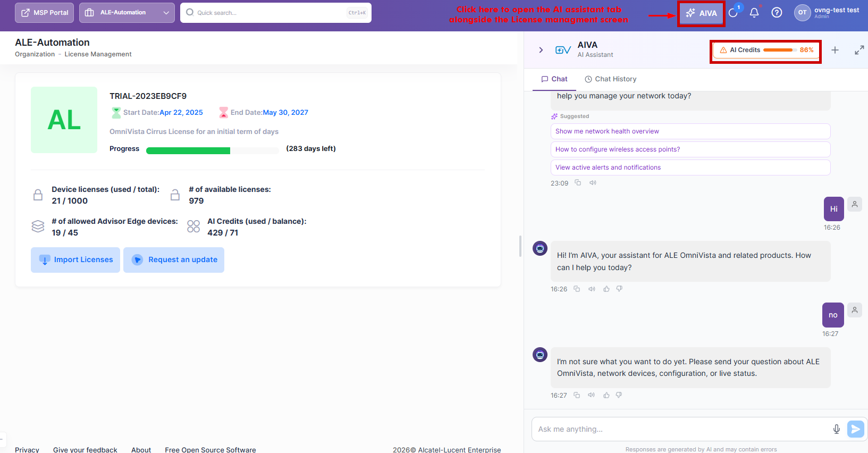Click the Device licenses lock icon
This screenshot has height=453, width=868.
[38, 195]
